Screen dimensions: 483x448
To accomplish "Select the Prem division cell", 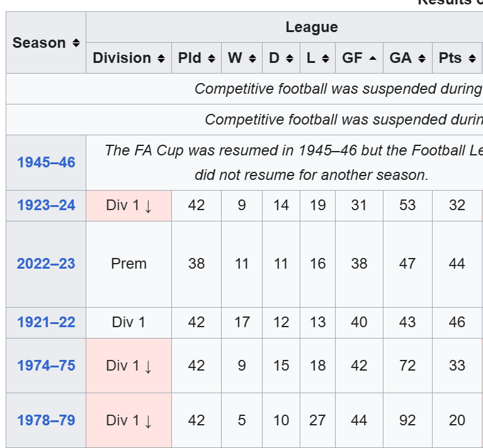I will (x=128, y=264).
